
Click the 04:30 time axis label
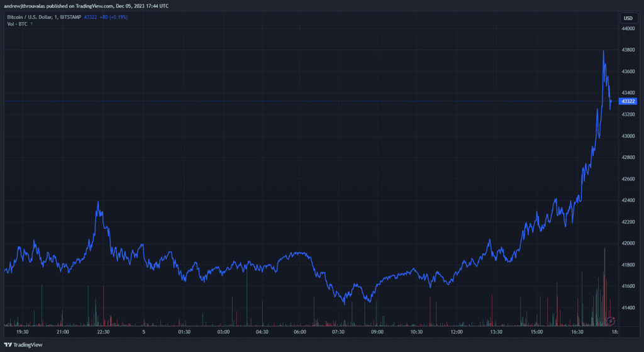pyautogui.click(x=262, y=332)
